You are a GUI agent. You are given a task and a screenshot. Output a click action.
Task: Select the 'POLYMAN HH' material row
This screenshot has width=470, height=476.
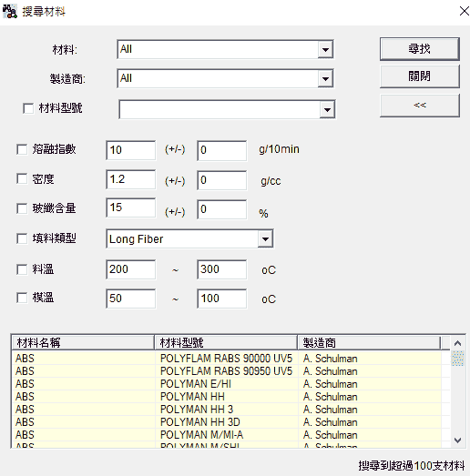tap(226, 397)
